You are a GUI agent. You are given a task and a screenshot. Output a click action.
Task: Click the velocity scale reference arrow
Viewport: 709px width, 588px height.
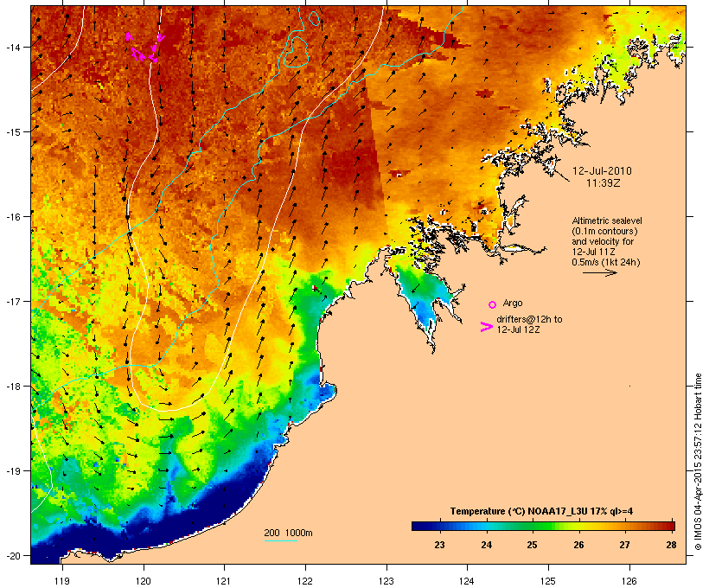[599, 272]
